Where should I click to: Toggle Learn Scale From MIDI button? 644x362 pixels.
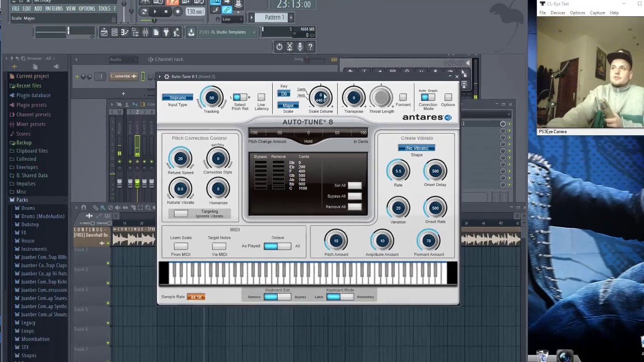tap(181, 246)
